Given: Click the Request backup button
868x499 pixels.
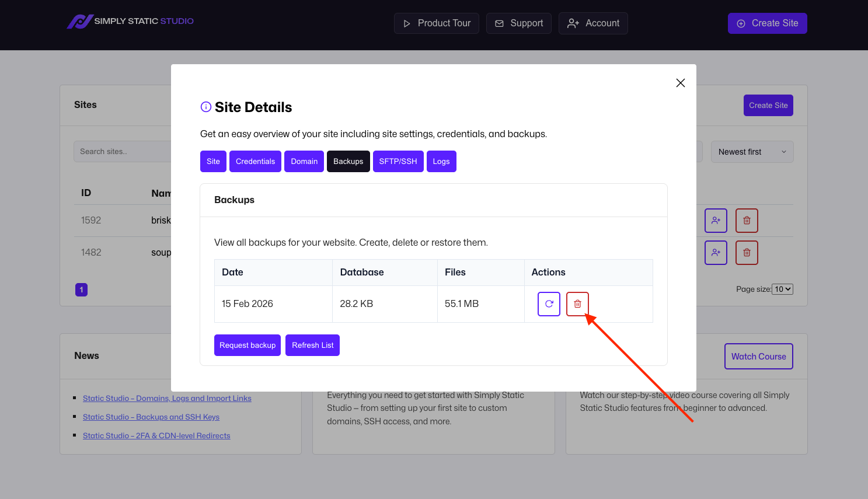Looking at the screenshot, I should (247, 346).
